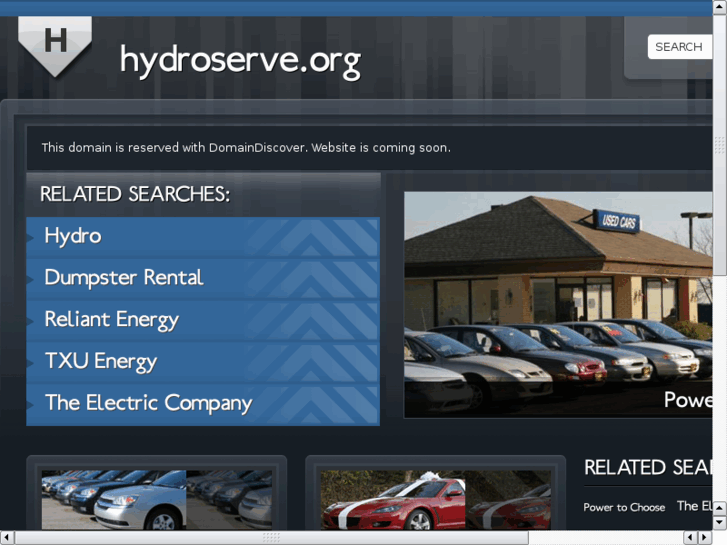This screenshot has height=545, width=727.
Task: Open the Dumpster Rental related search
Action: (x=203, y=278)
